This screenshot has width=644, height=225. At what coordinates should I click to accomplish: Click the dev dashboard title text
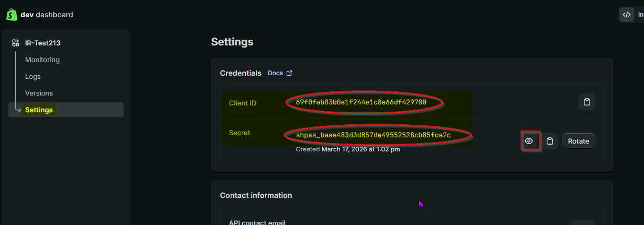[x=47, y=15]
